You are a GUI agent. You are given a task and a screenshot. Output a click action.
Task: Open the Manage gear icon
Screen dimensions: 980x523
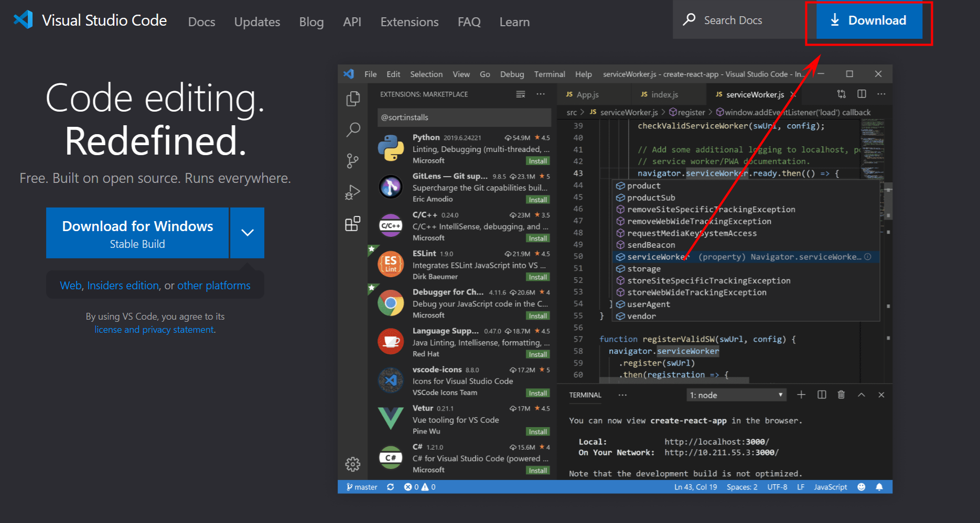(353, 464)
